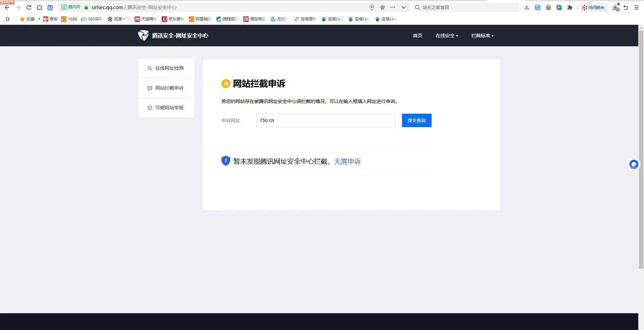Open the 支付 bookmark

click(x=279, y=19)
